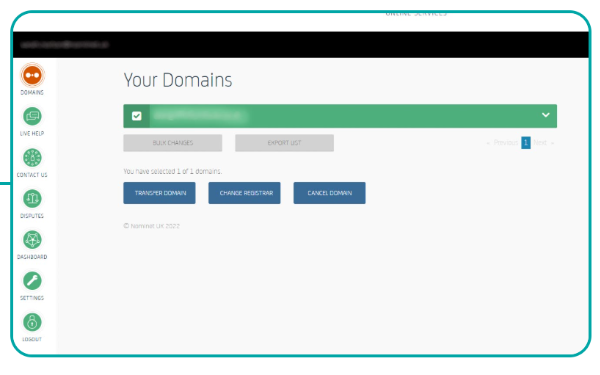Screen dimensions: 600x375
Task: Click the Cancel Domain button
Action: coord(329,193)
